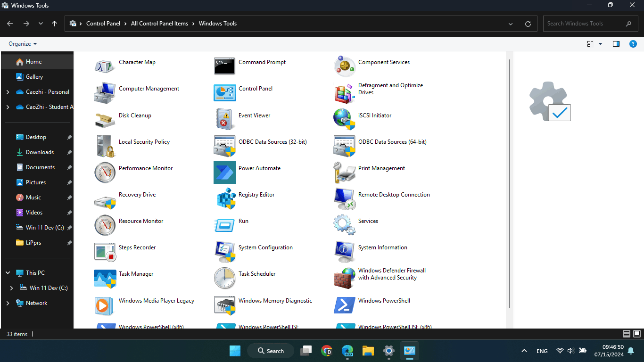644x362 pixels.
Task: Launch Resource Monitor icon
Action: (x=105, y=225)
